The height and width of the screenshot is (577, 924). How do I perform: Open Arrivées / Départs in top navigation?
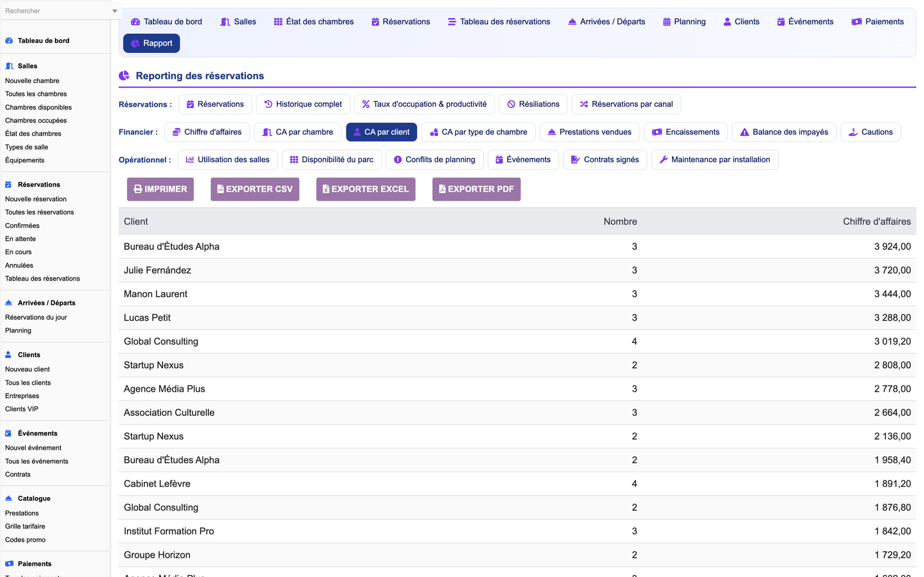click(606, 22)
